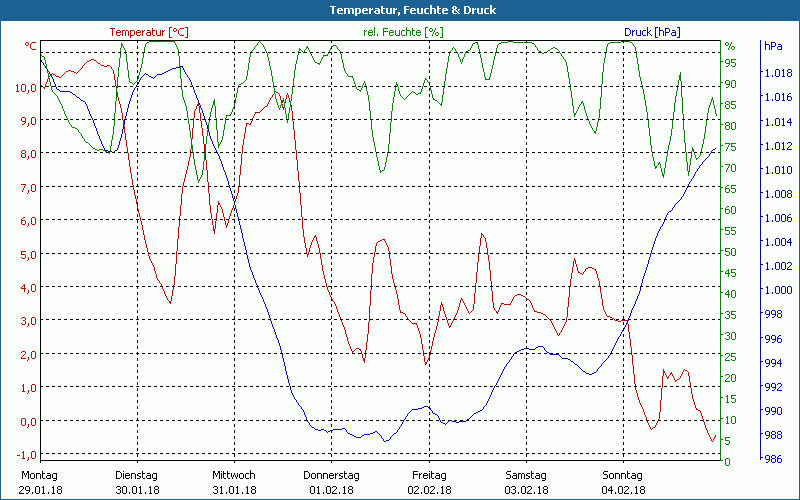Select the green rel. Feuchte [%] legend label

[x=402, y=32]
